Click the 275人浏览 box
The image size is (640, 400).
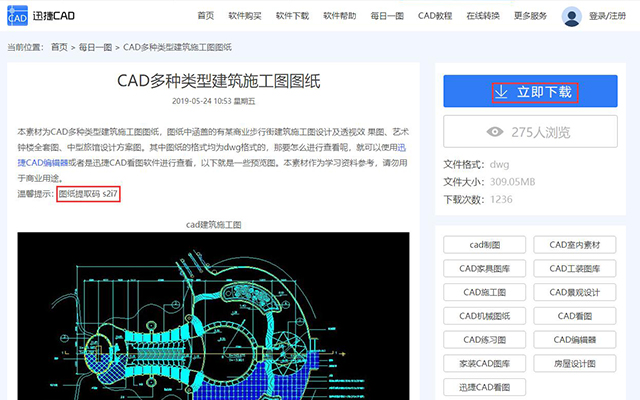coord(530,131)
